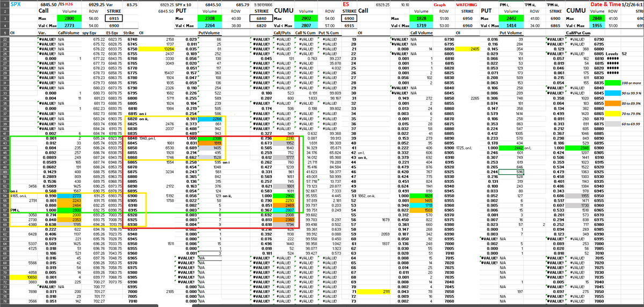Screen dimensions: 644x307
Task: Click yellow legend swatch 70 to 79.9%
Action: point(613,115)
